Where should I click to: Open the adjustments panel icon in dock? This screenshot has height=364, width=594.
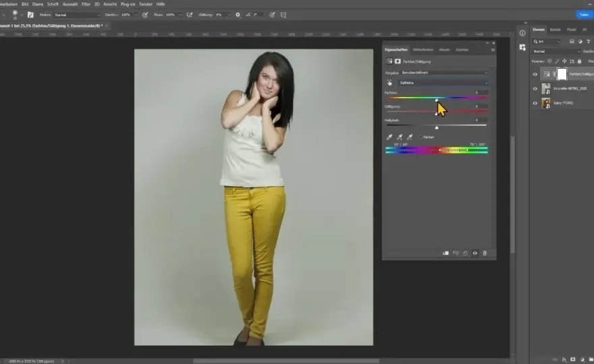pyautogui.click(x=522, y=47)
